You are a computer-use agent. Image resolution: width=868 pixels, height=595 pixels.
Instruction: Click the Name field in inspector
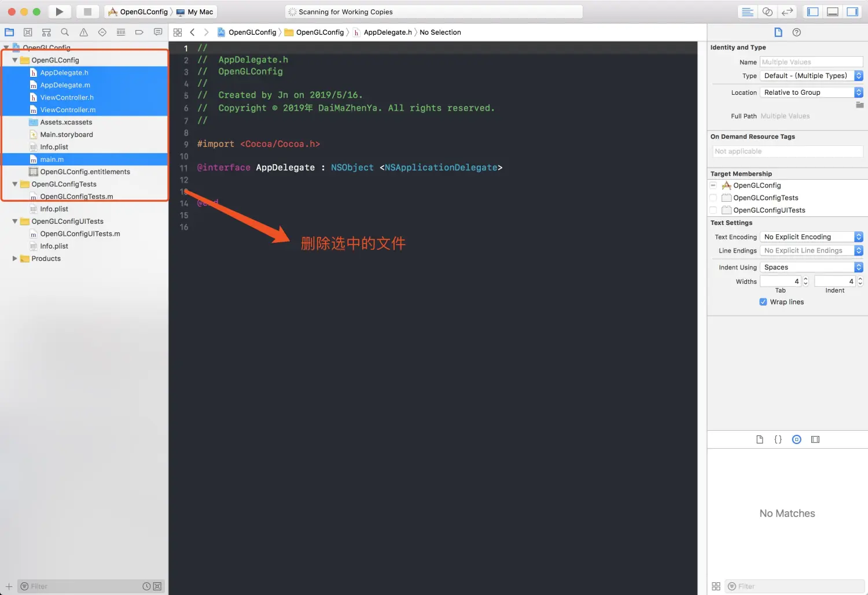point(811,62)
